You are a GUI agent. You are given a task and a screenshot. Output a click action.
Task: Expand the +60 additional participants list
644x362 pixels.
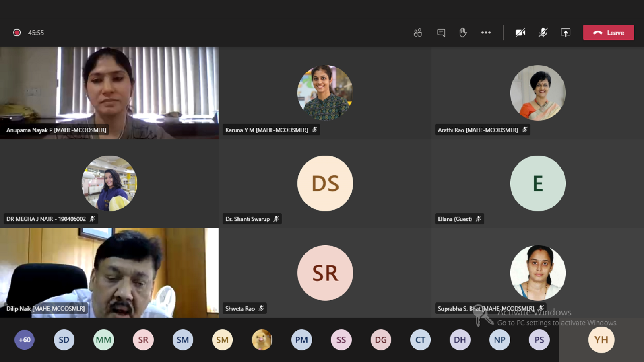tap(25, 340)
